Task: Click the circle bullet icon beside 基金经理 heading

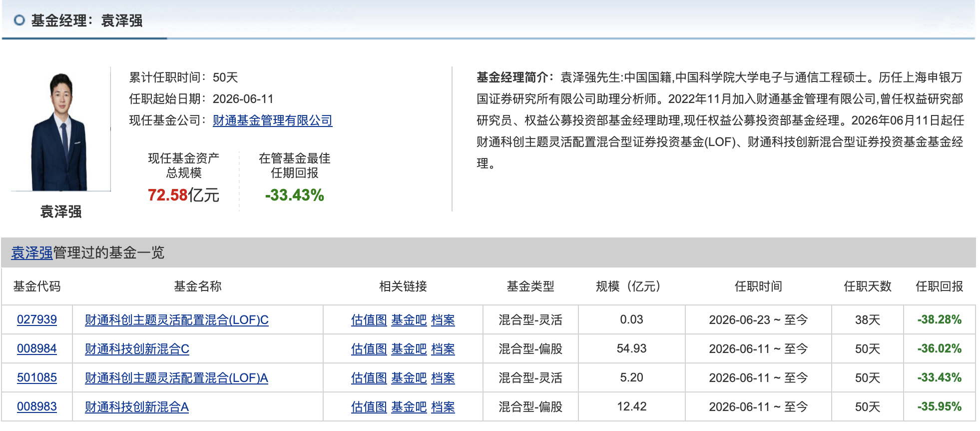Action: 19,20
